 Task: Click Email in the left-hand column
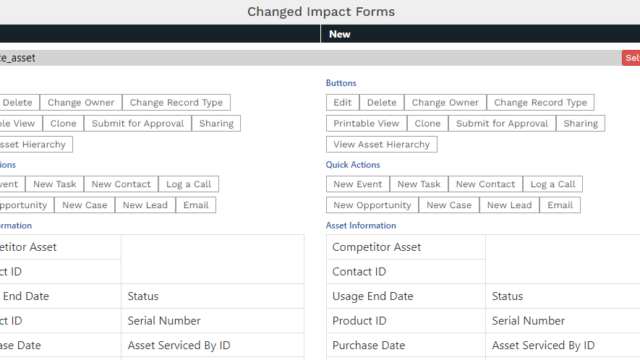[196, 205]
